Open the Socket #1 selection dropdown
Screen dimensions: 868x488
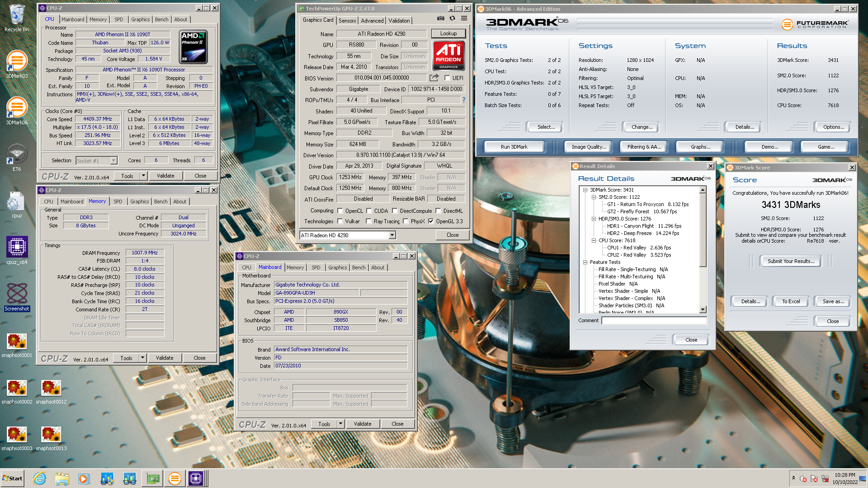pos(113,160)
